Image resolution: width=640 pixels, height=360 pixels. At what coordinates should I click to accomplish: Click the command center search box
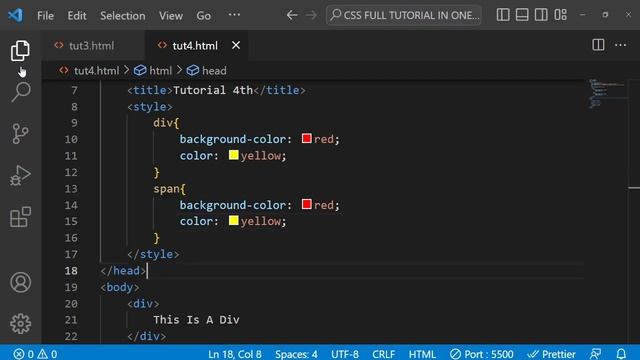(404, 16)
